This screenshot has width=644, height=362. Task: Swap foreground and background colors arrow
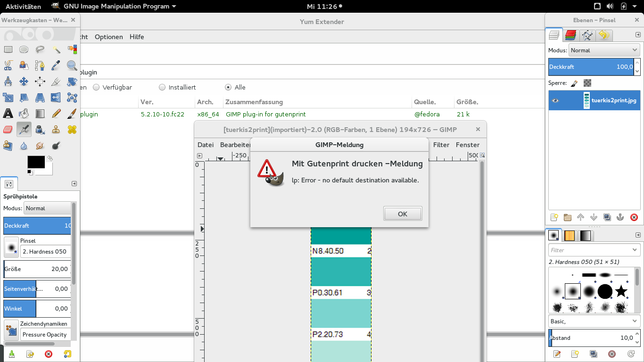pos(50,159)
